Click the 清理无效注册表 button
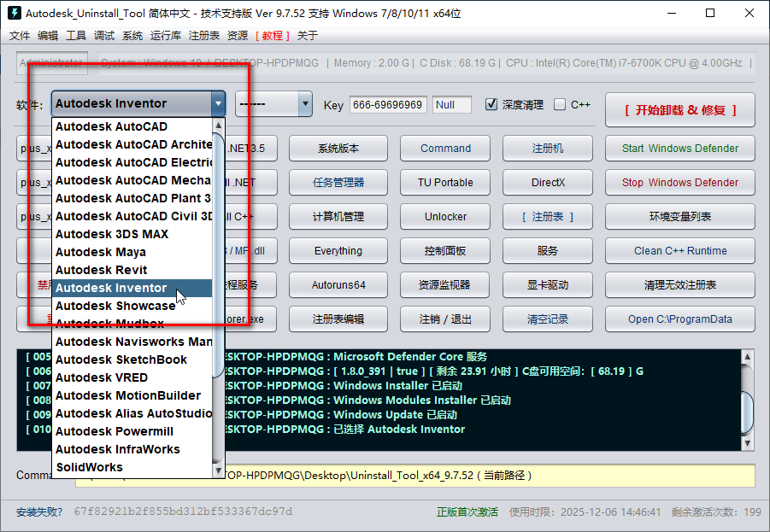The image size is (770, 532). click(680, 284)
